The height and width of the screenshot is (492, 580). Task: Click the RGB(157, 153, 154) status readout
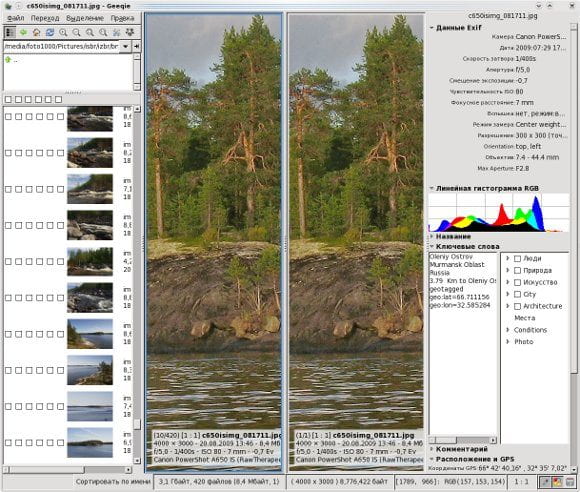(x=475, y=482)
